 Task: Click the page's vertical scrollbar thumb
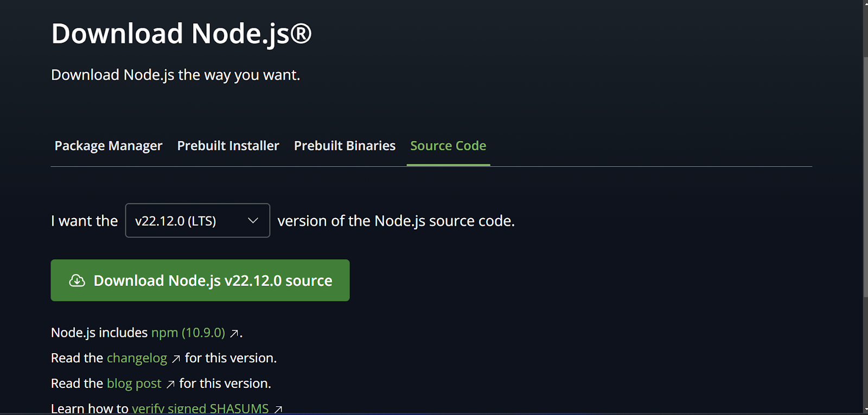tap(865, 176)
